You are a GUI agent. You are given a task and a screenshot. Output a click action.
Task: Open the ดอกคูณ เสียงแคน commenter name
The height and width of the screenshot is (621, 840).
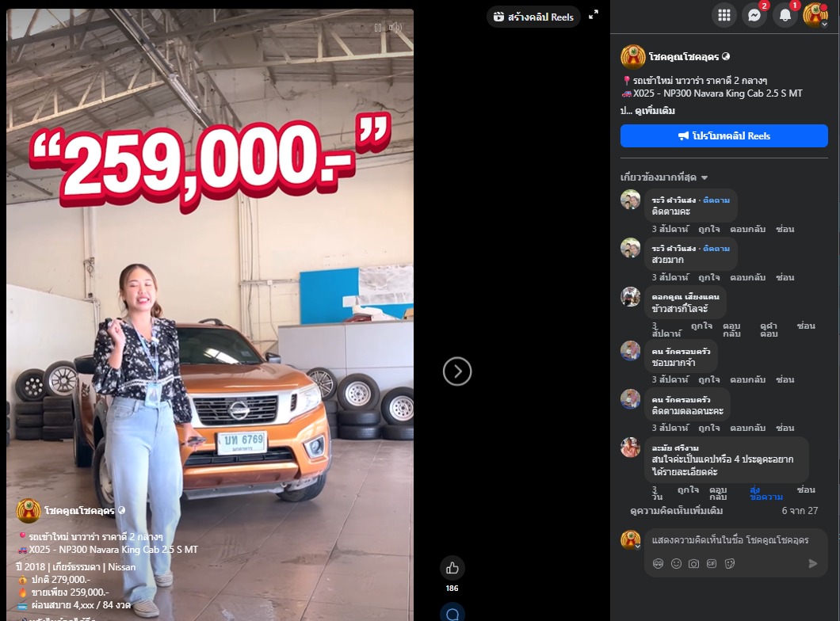[x=685, y=296]
